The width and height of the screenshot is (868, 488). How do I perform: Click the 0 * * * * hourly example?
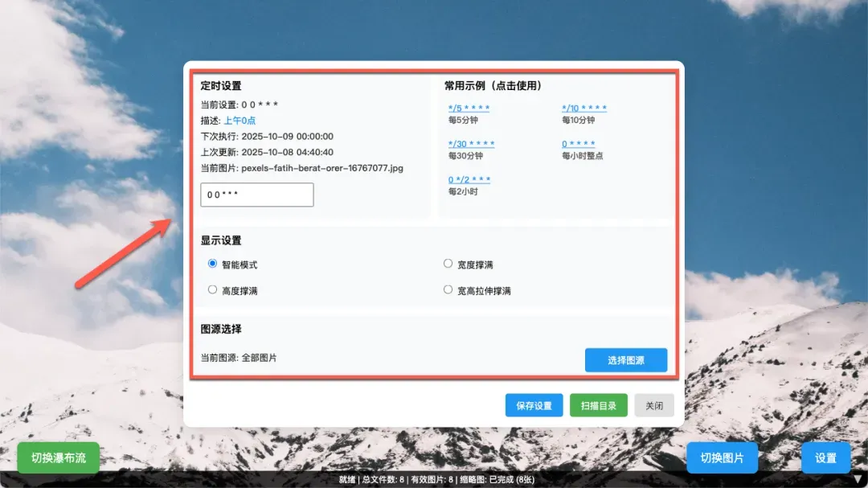(578, 144)
